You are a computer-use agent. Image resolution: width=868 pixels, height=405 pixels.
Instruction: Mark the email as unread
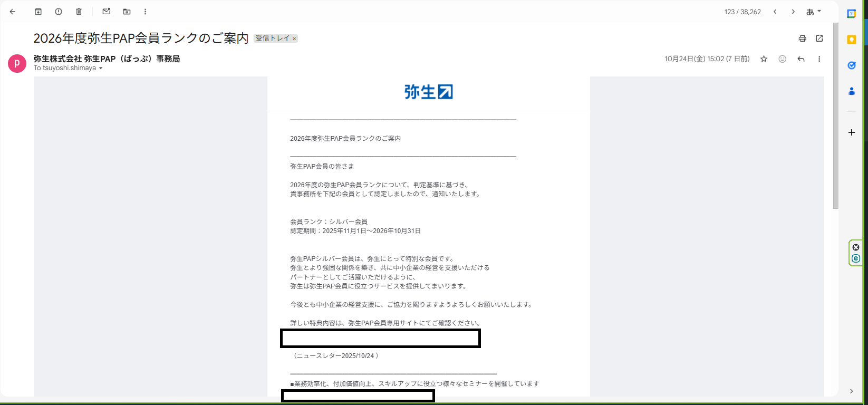(107, 12)
